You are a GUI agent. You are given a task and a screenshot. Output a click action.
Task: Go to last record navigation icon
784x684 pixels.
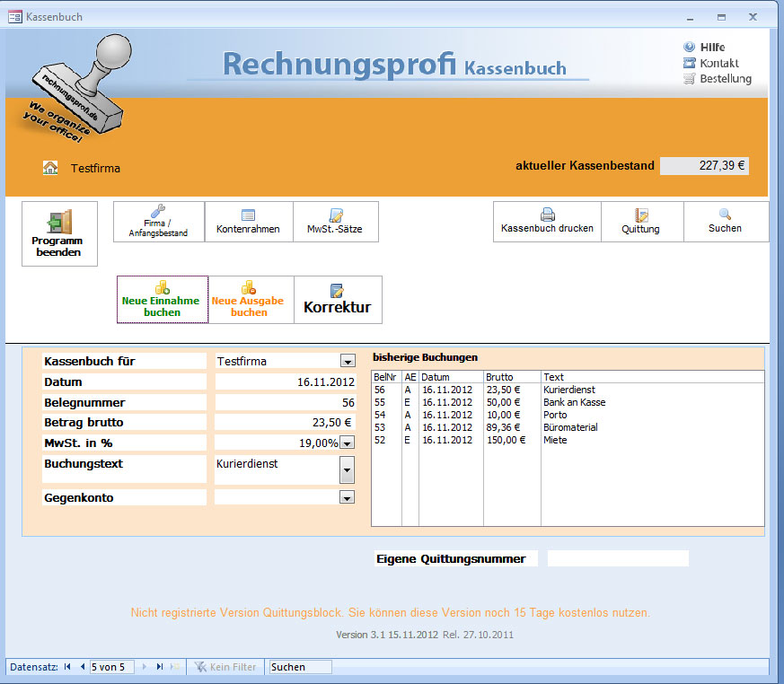coord(160,667)
